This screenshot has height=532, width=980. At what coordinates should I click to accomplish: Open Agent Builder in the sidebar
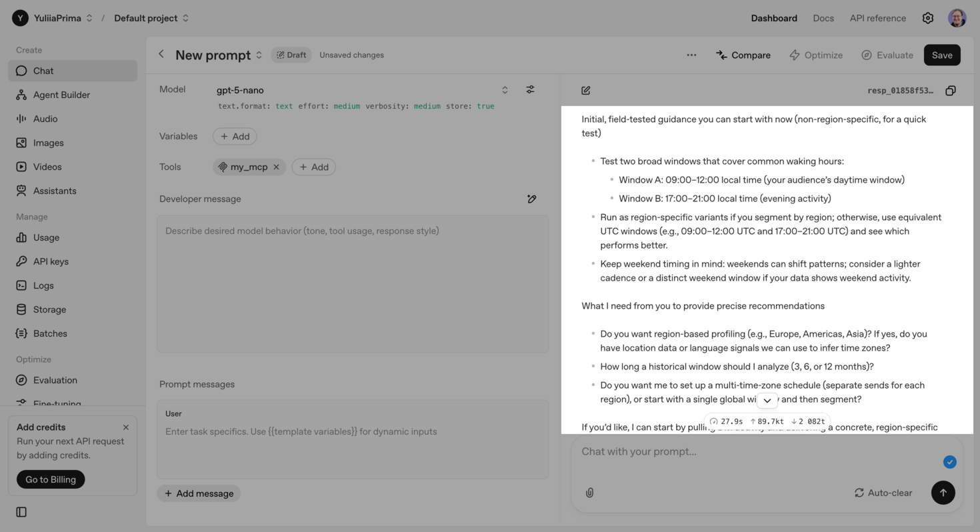coord(61,95)
